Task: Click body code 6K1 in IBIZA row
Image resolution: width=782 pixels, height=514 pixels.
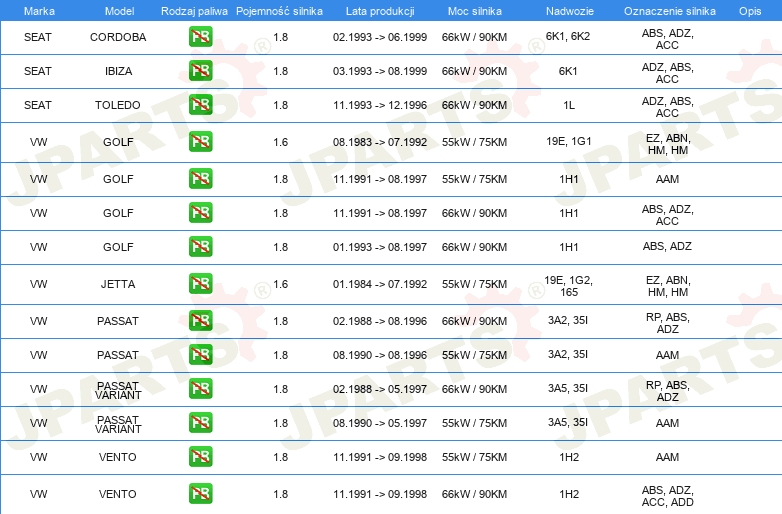Action: tap(568, 71)
